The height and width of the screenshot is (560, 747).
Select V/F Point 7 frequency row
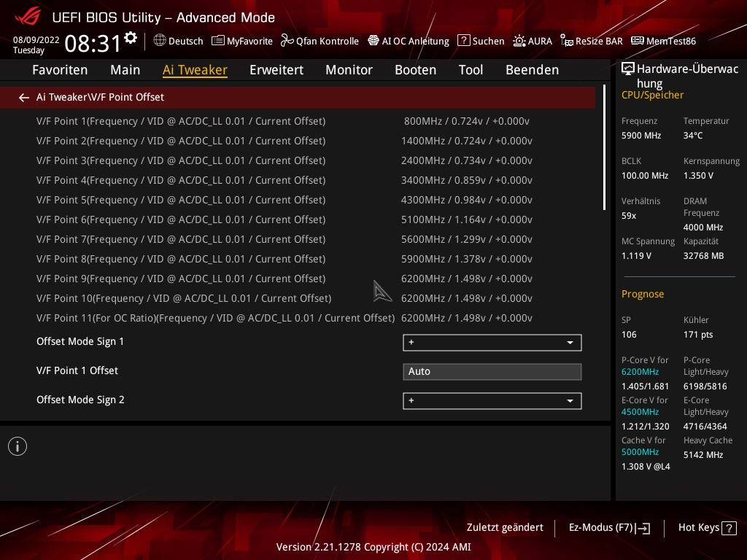click(x=298, y=239)
